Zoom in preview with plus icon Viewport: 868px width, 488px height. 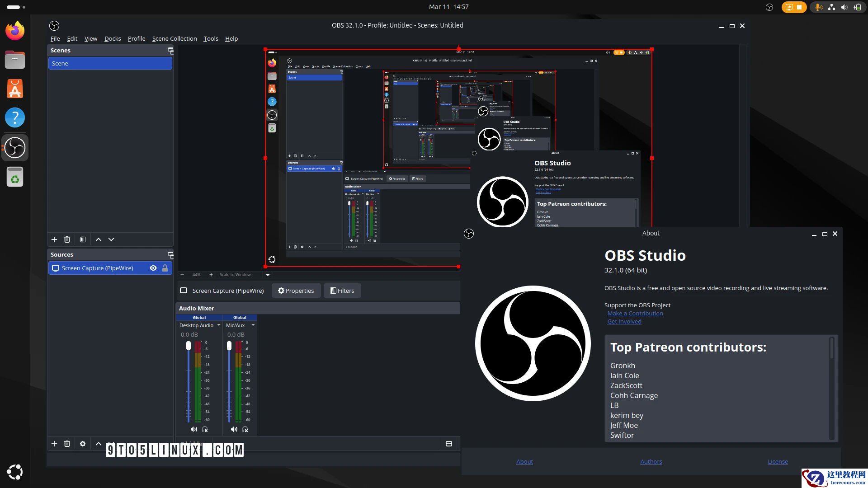click(211, 275)
